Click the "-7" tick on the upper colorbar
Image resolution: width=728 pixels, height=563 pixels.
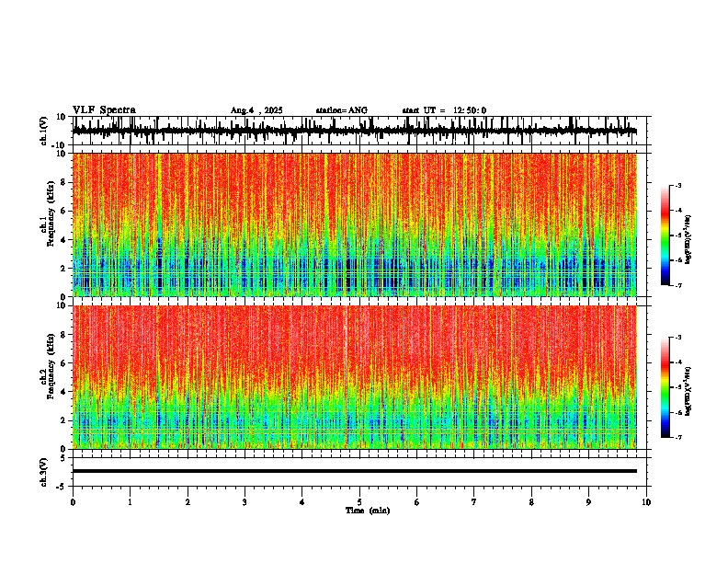[678, 285]
